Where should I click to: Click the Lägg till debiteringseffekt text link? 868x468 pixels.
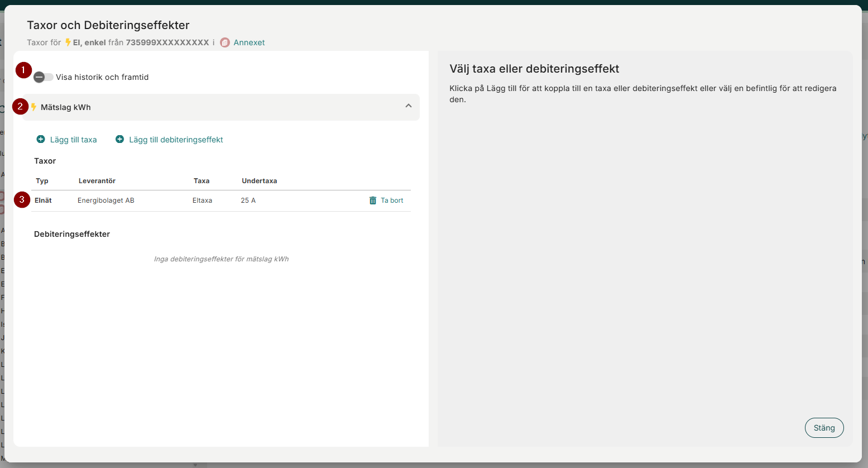[x=176, y=140]
